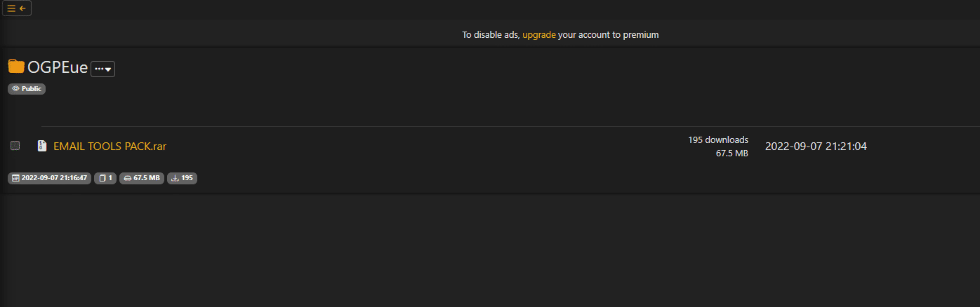Open the EMAIL TOOLS PACK.rar file link

point(110,146)
